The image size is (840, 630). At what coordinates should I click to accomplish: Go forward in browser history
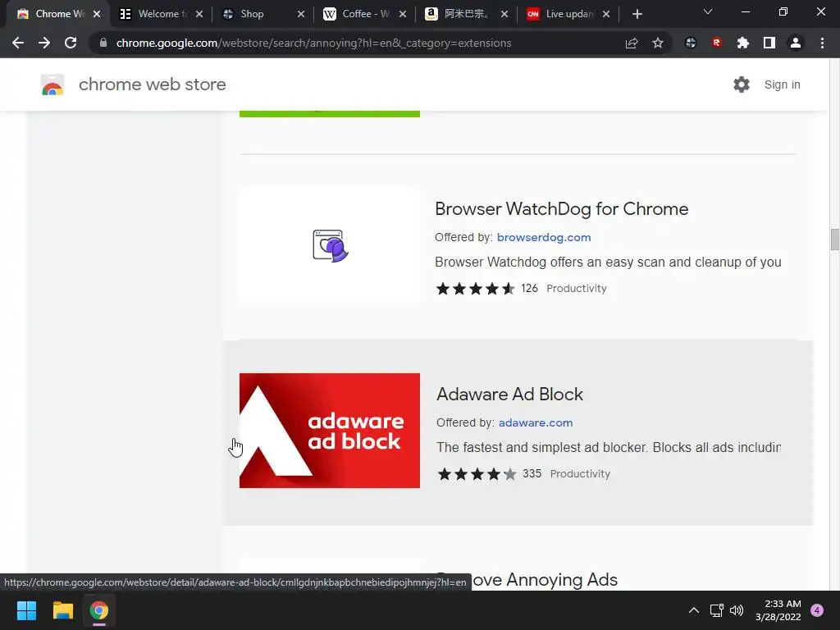(x=44, y=43)
